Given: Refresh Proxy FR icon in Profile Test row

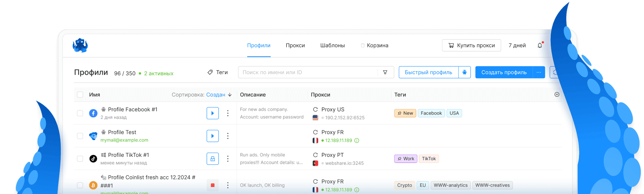Looking at the screenshot, I should 315,132.
